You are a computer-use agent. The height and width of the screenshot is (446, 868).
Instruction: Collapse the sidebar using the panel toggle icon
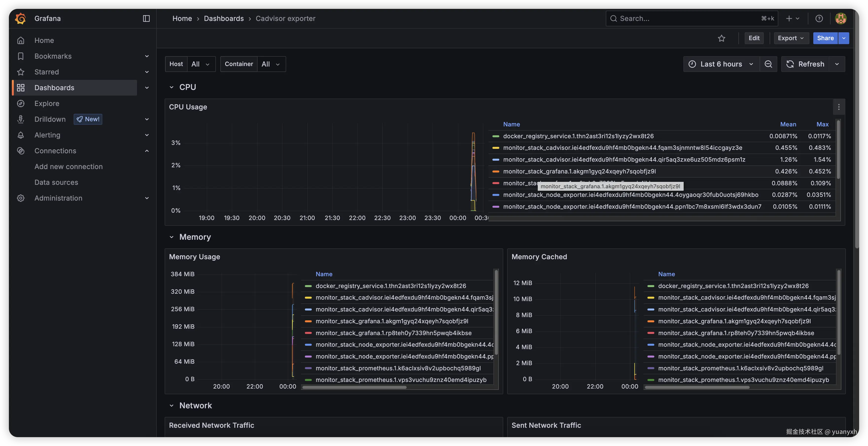(146, 18)
